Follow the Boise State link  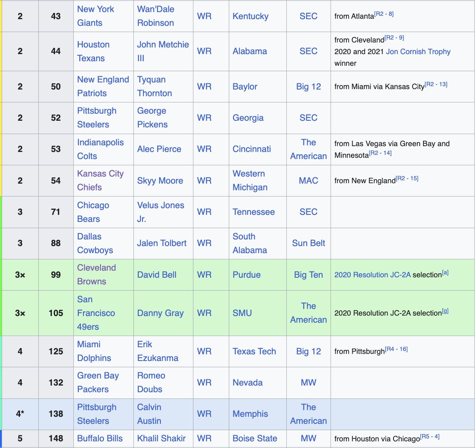(x=255, y=438)
